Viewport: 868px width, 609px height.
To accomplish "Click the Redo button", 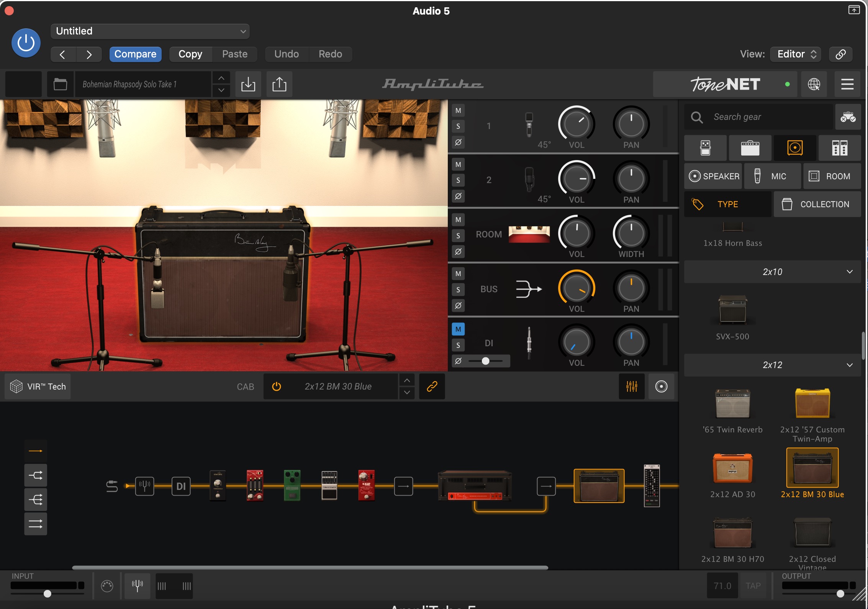I will pyautogui.click(x=330, y=54).
